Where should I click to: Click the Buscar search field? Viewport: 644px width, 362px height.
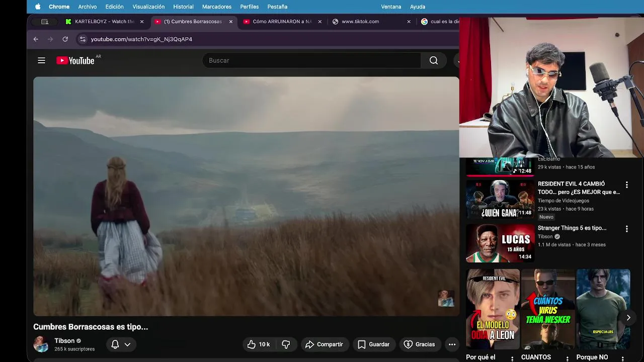click(311, 60)
